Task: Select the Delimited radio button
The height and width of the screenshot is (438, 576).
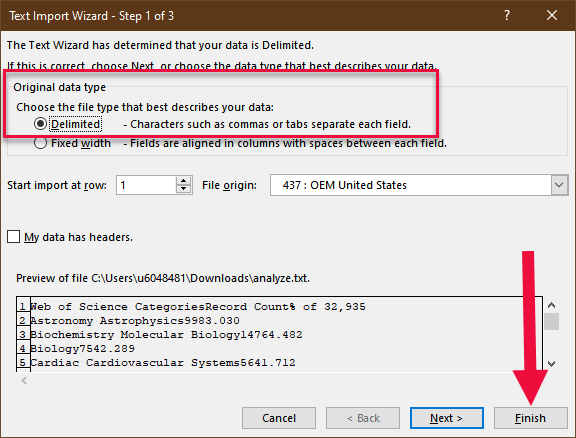Action: pyautogui.click(x=40, y=124)
